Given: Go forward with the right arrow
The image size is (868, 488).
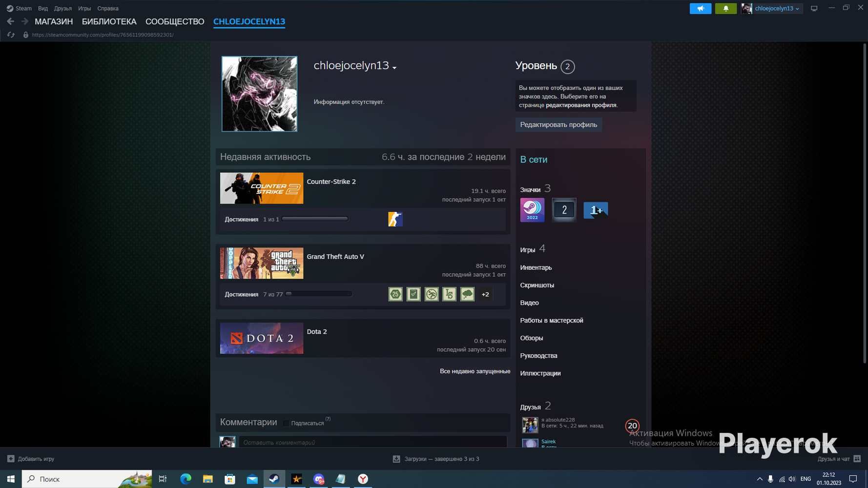Looking at the screenshot, I should pyautogui.click(x=24, y=21).
